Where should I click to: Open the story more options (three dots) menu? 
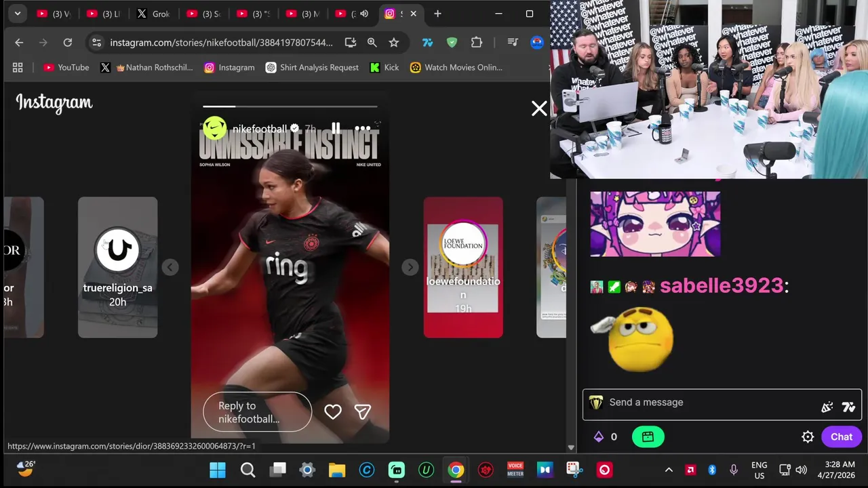click(x=363, y=129)
